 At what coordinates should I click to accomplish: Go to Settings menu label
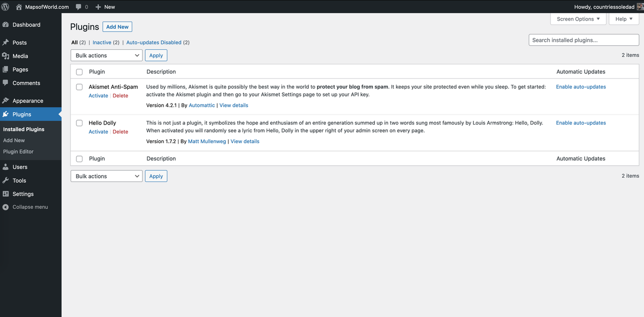(23, 194)
